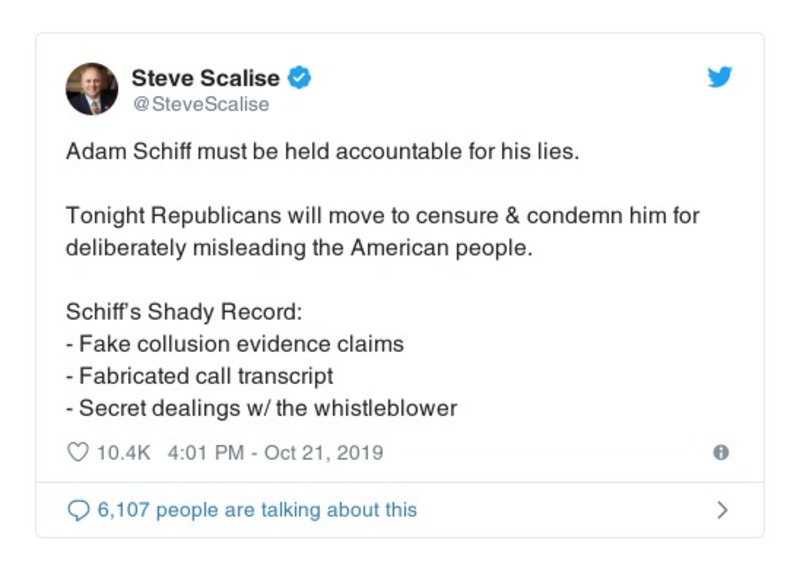
Task: Click the "Tonight Republicans will move to censure" line
Action: point(382,216)
